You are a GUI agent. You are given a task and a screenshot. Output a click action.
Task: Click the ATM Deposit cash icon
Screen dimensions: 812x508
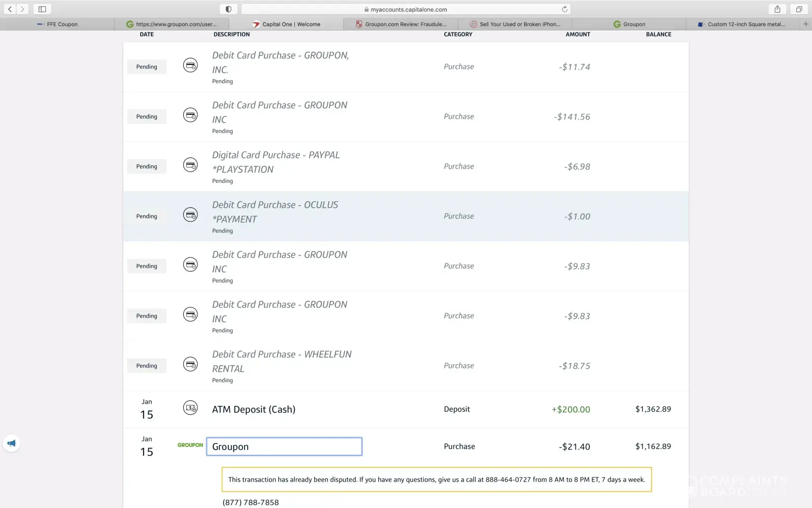190,408
